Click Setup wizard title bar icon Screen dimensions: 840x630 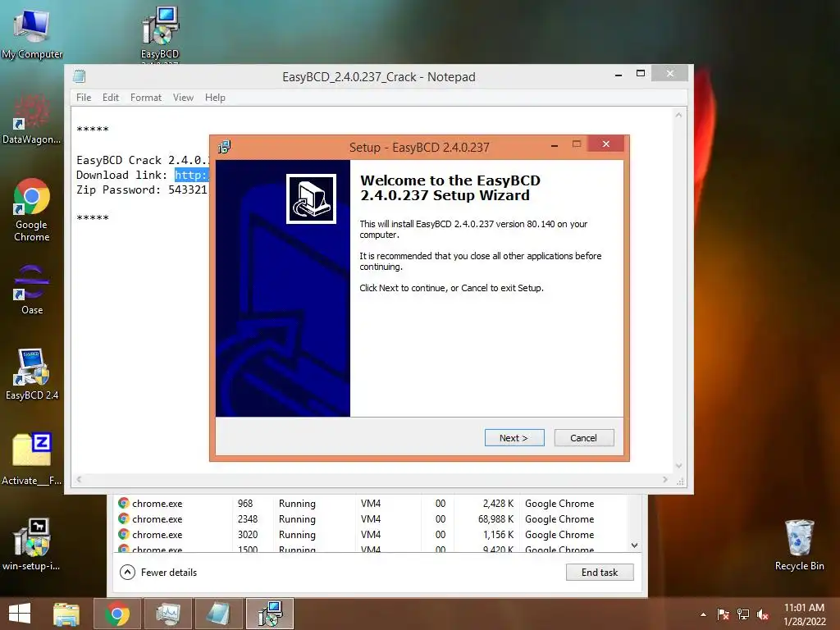224,147
